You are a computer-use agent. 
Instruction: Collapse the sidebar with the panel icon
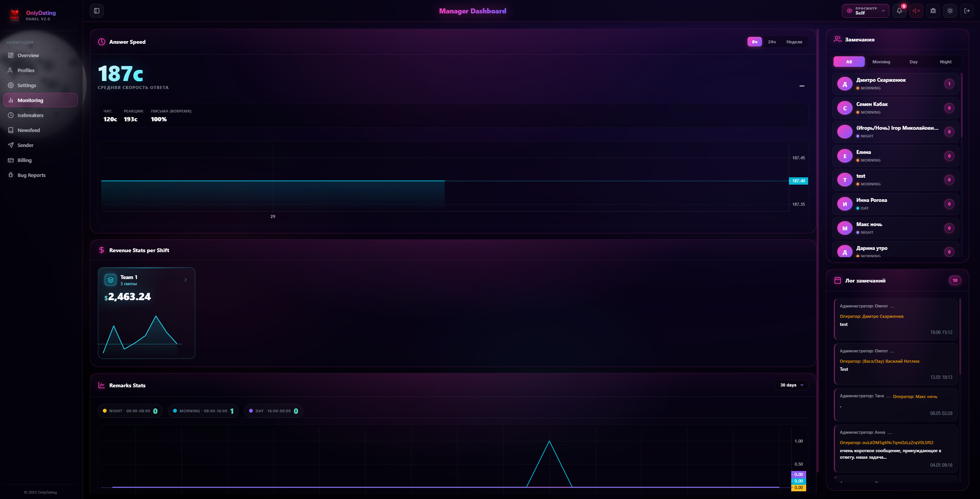[97, 11]
